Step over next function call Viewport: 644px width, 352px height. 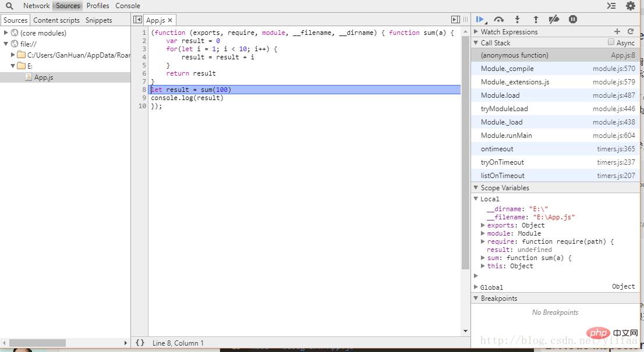(x=498, y=19)
